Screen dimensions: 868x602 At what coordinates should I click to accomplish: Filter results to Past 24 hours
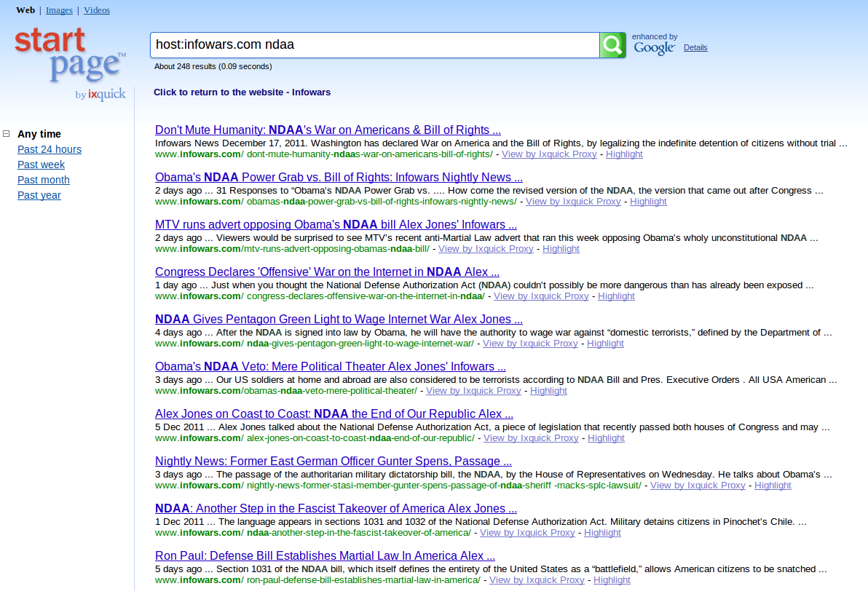[x=50, y=149]
